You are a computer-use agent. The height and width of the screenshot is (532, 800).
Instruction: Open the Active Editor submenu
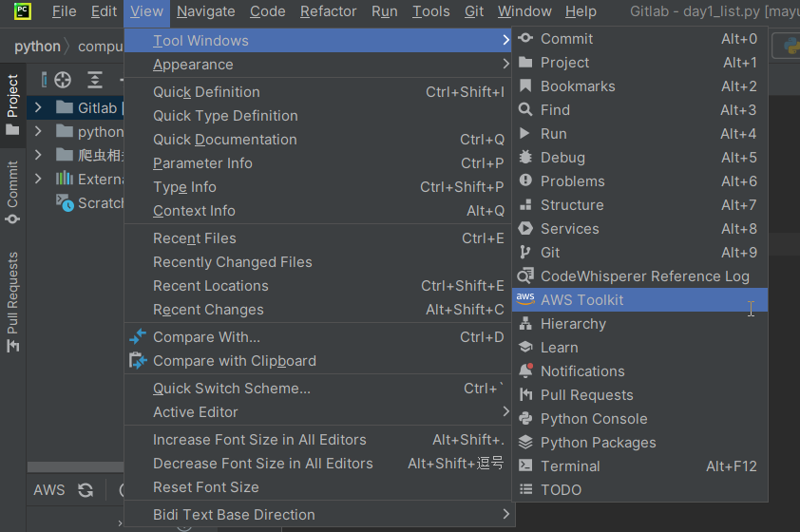click(x=317, y=412)
